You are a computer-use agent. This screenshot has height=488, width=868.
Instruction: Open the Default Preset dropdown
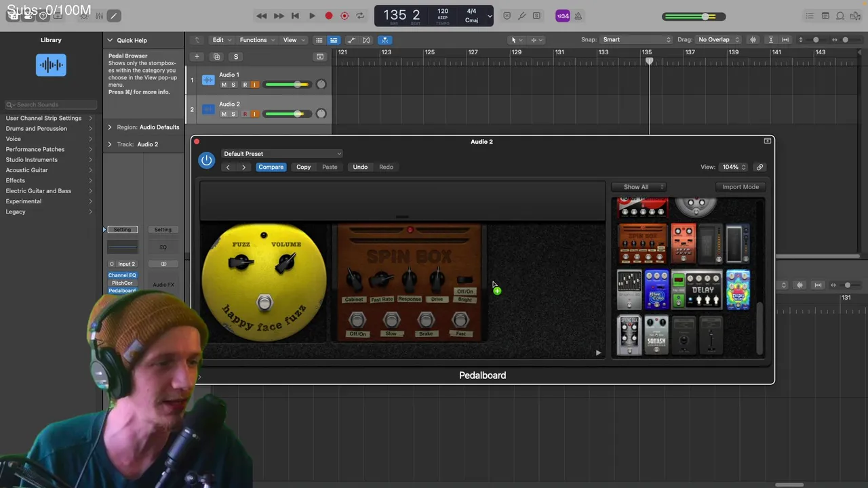282,154
